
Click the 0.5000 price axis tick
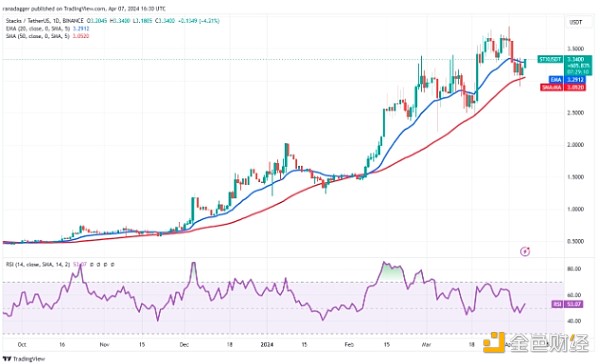576,242
